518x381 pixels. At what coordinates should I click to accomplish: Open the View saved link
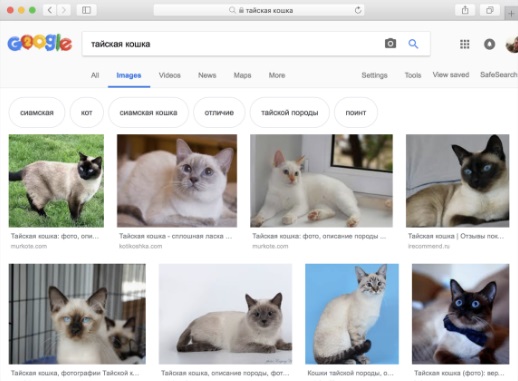click(x=451, y=75)
